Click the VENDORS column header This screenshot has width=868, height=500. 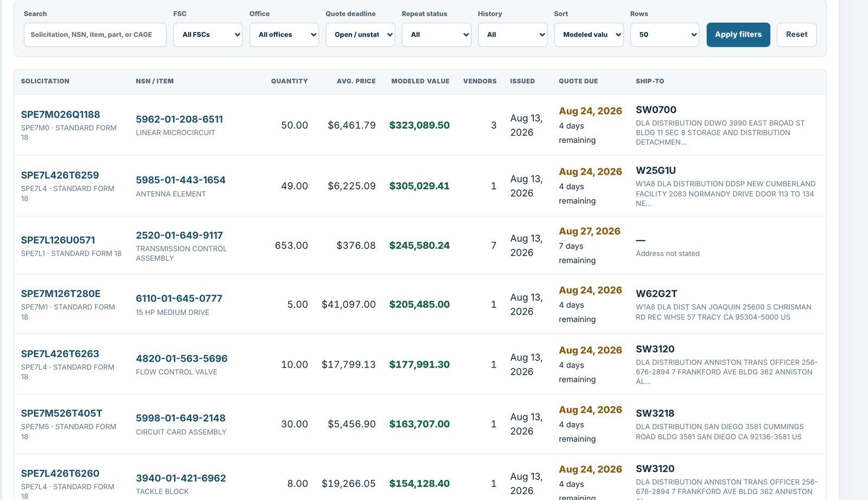(480, 81)
